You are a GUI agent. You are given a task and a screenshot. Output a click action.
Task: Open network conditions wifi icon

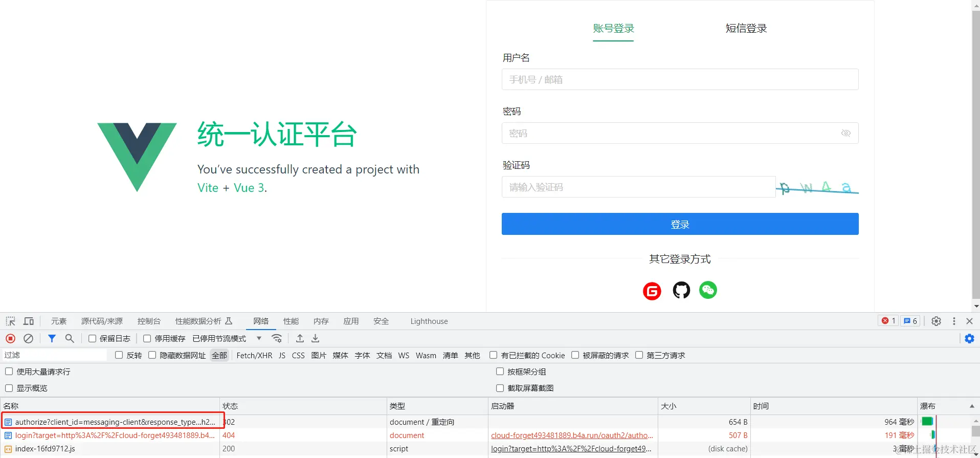(277, 339)
